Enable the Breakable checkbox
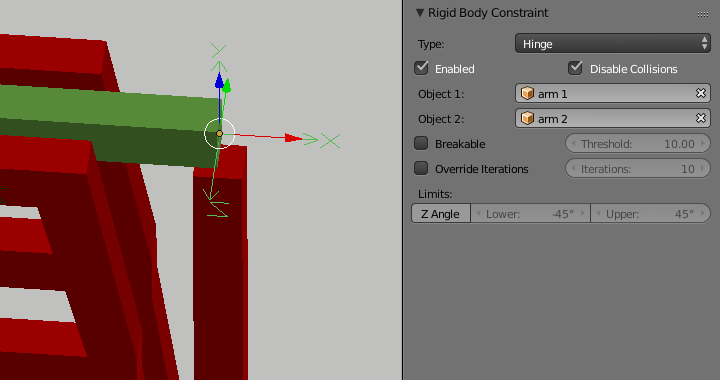720x380 pixels. tap(421, 143)
